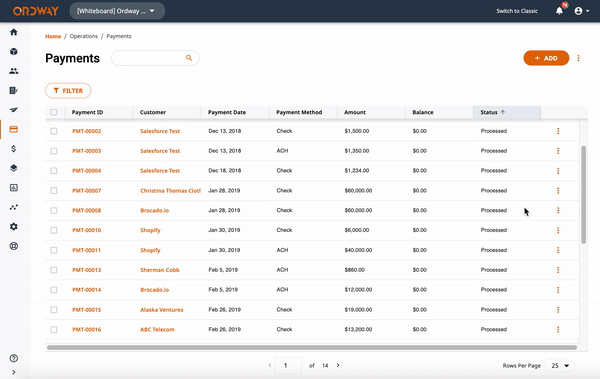600x379 pixels.
Task: Open row actions for PMT-00002
Action: [558, 131]
